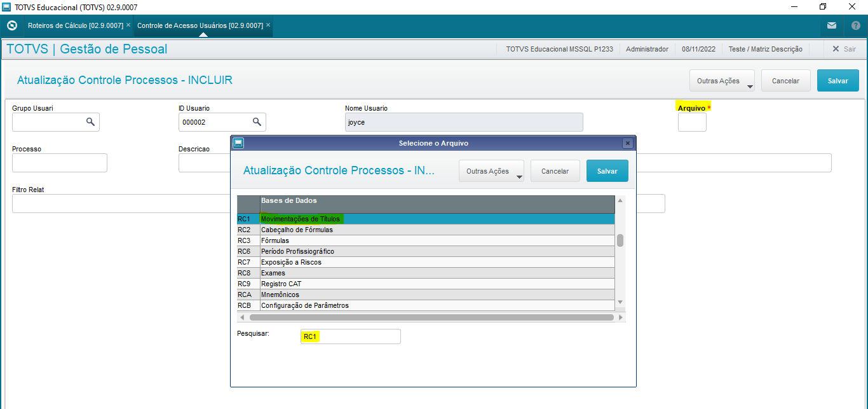
Task: Select row RC2 Cabeçalho de Fórmulas
Action: point(426,230)
